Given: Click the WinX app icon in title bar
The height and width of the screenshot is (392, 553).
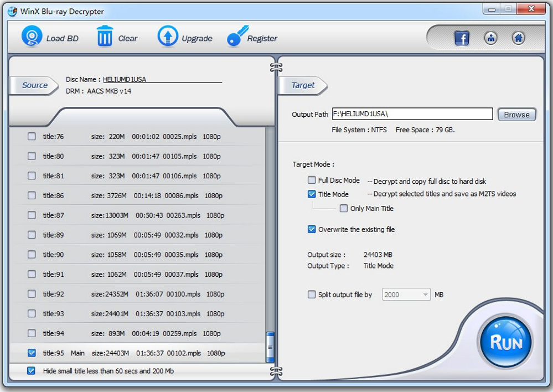Looking at the screenshot, I should [x=13, y=11].
